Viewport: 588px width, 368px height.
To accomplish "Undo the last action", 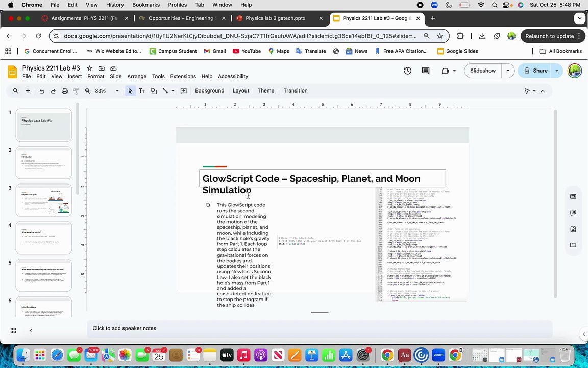I will tap(42, 91).
